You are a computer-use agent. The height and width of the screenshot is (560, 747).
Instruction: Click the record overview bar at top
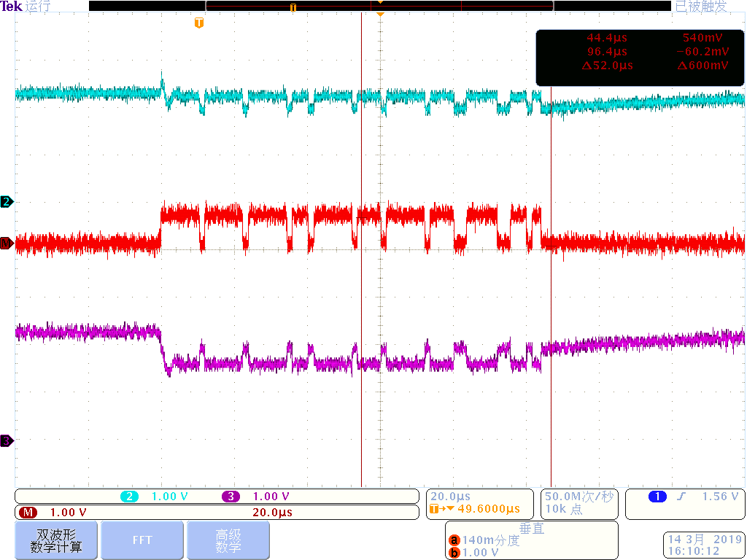tap(379, 6)
